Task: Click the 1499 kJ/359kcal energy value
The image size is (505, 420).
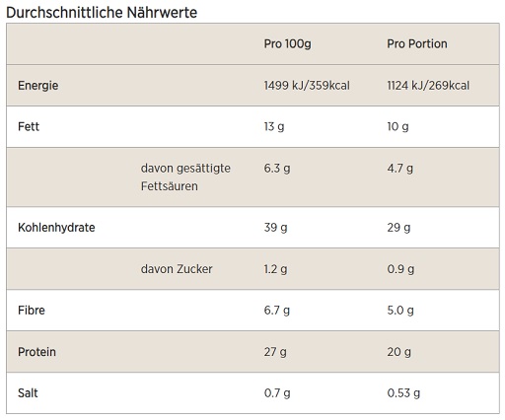Action: 307,86
